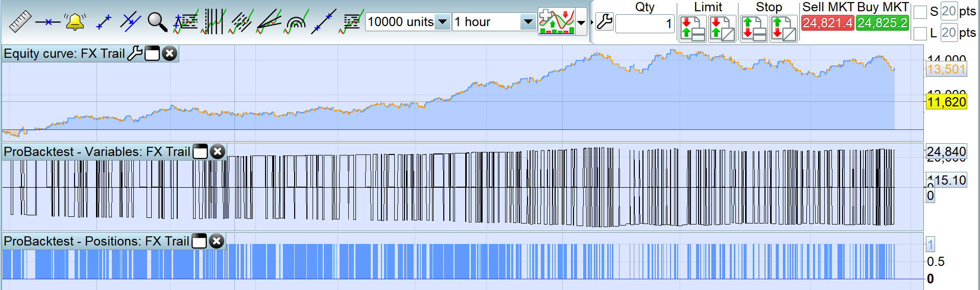Screen dimensions: 980x290
Task: Open the 1 hour timeframe dropdown
Action: (528, 22)
